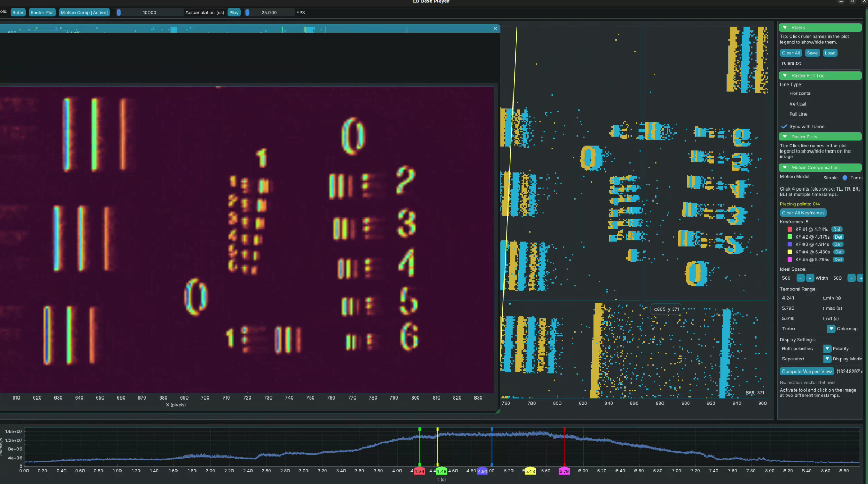Toggle the Sync with frame checkbox
The image size is (868, 484).
tap(784, 127)
